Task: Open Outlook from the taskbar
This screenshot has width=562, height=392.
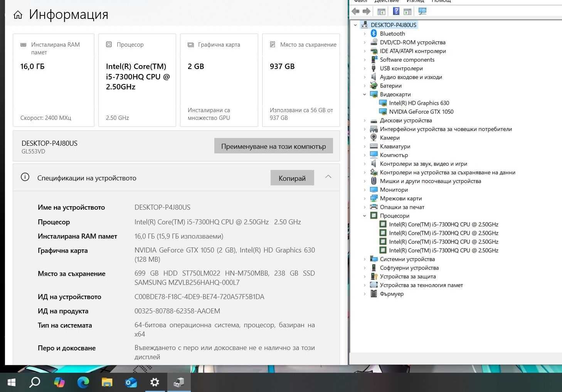Action: [x=131, y=382]
